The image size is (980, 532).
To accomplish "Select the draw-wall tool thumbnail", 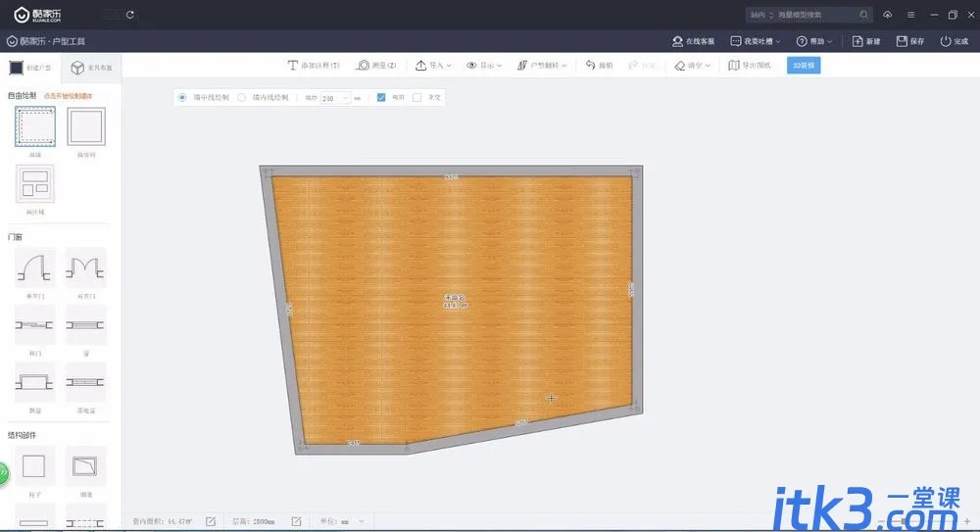I will point(35,126).
